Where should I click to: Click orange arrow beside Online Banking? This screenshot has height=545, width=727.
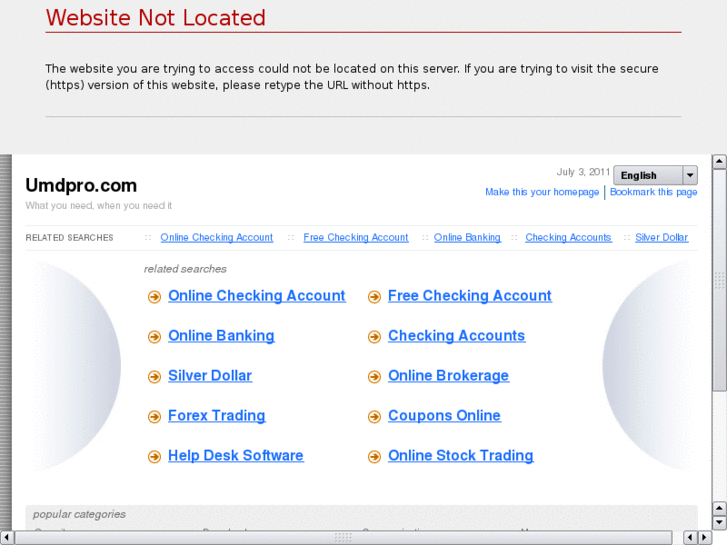point(154,337)
